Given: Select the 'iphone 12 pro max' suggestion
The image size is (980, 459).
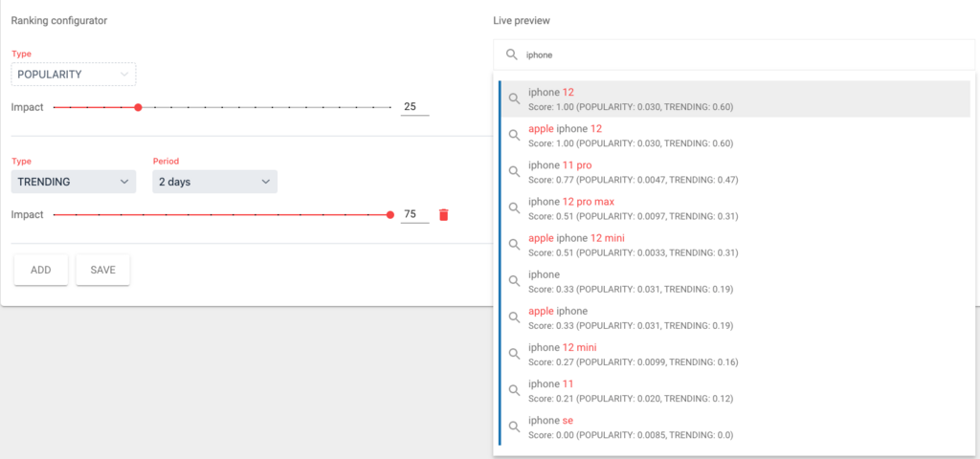Looking at the screenshot, I should (x=736, y=208).
